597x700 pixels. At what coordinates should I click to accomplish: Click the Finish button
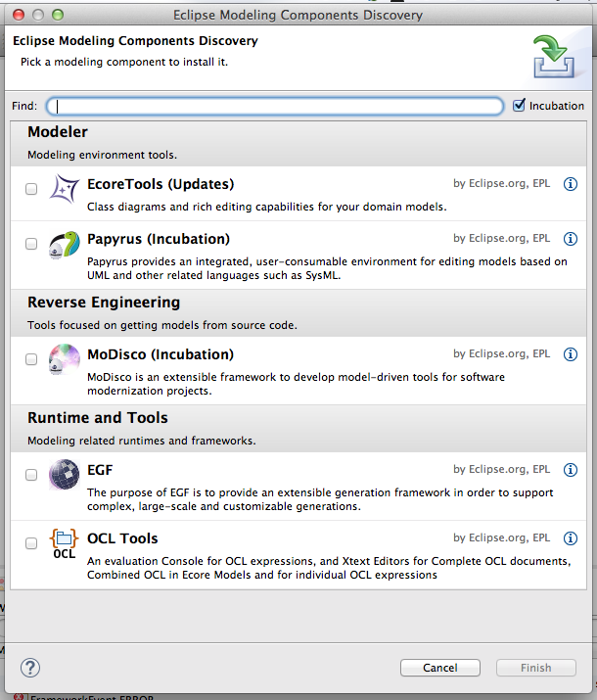click(536, 668)
